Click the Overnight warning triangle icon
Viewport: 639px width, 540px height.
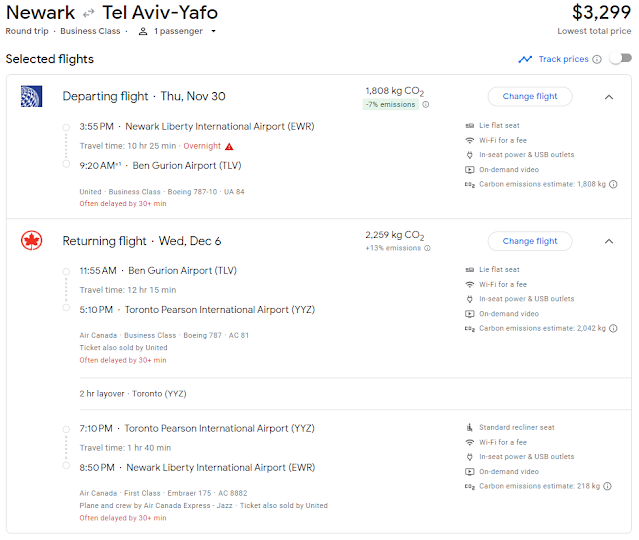pyautogui.click(x=229, y=146)
